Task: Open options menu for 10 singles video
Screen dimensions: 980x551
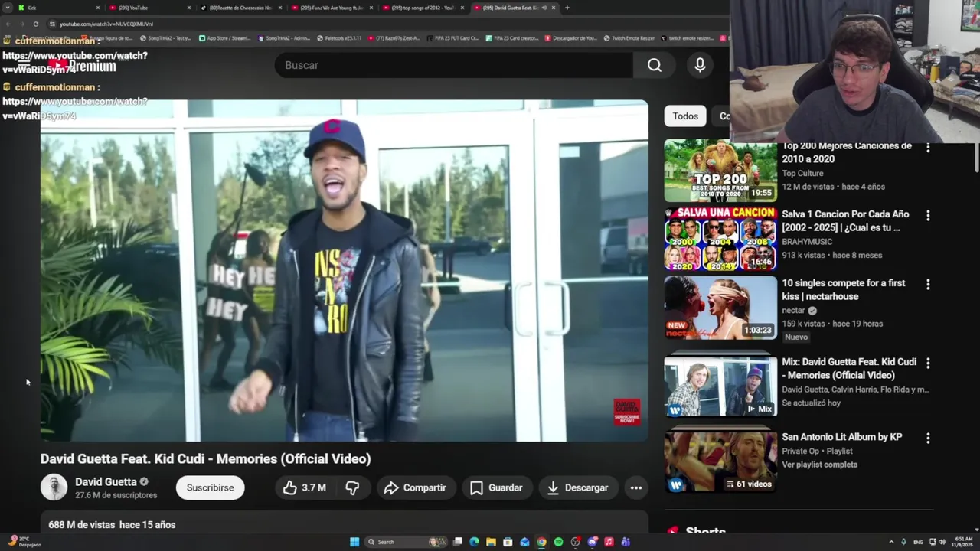Action: [x=928, y=285]
